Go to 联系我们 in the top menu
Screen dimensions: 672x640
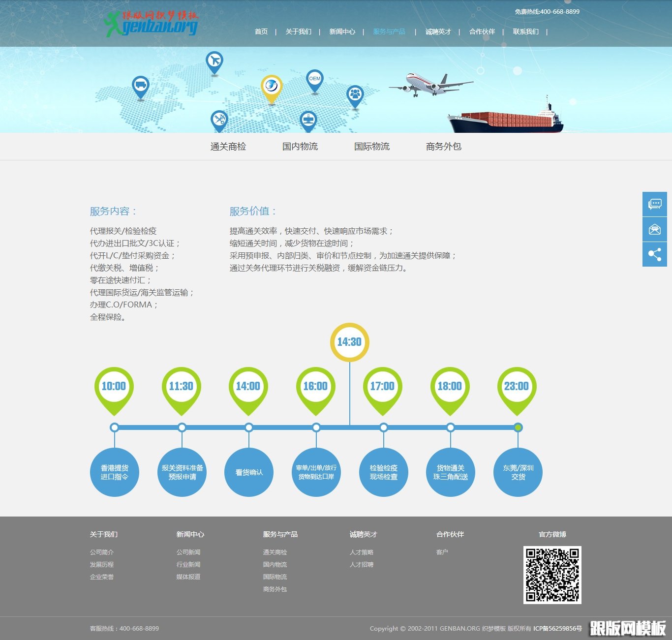click(525, 31)
